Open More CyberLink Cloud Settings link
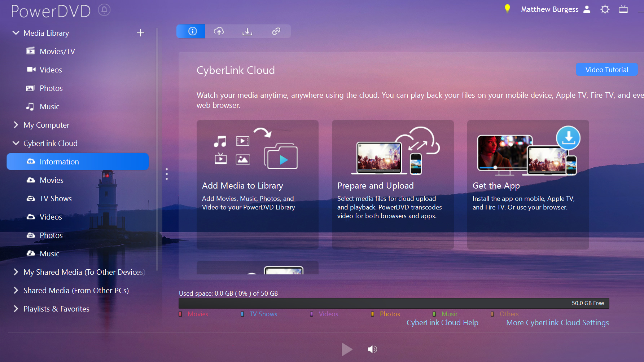 point(557,323)
